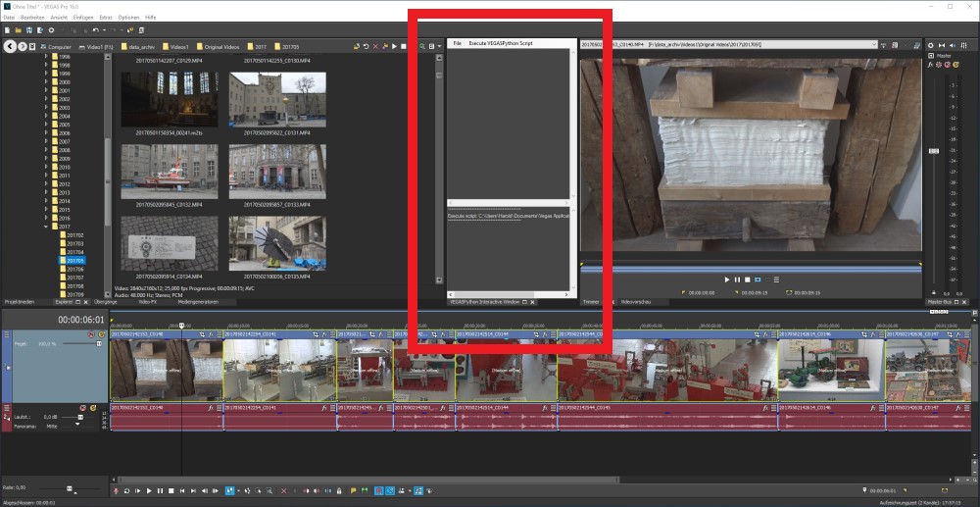The height and width of the screenshot is (507, 980).
Task: Click the Save project icon in toolbar
Action: point(29,30)
